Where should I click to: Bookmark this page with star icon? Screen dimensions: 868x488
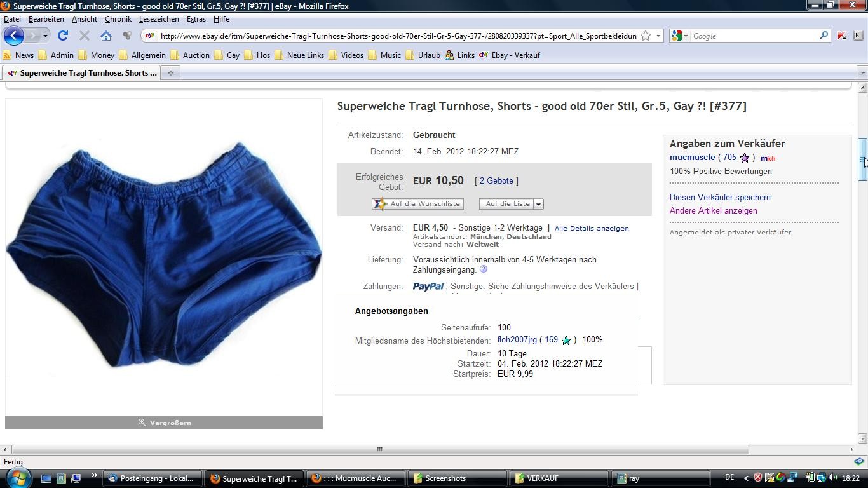click(646, 36)
